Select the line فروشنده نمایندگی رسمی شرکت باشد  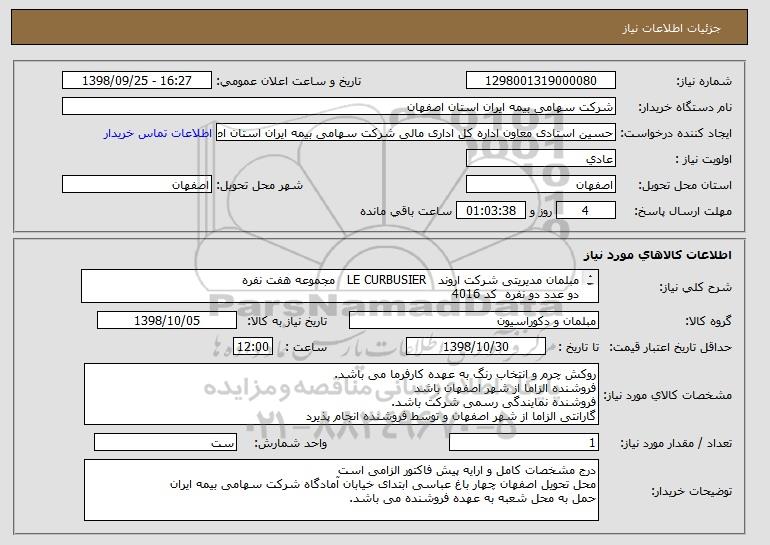[494, 402]
